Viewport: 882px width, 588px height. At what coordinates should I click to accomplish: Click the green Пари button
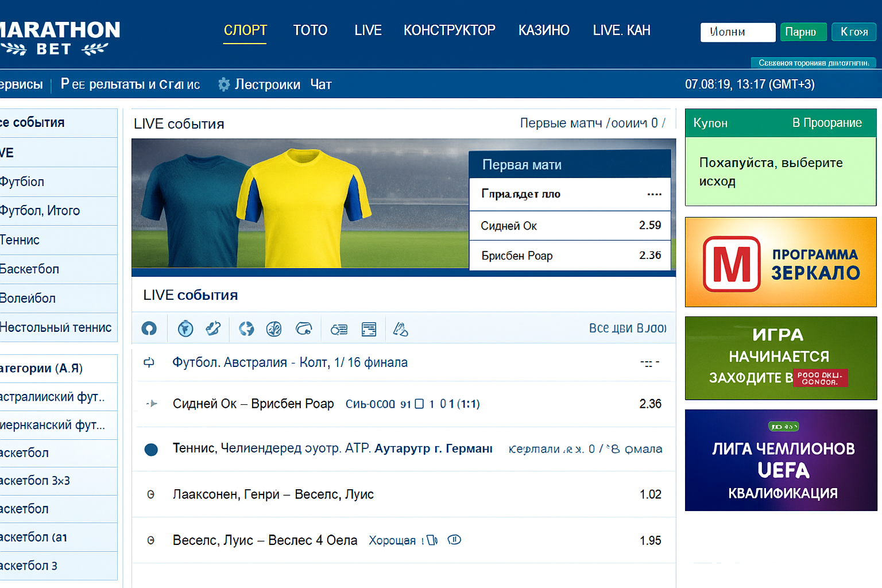pos(803,32)
